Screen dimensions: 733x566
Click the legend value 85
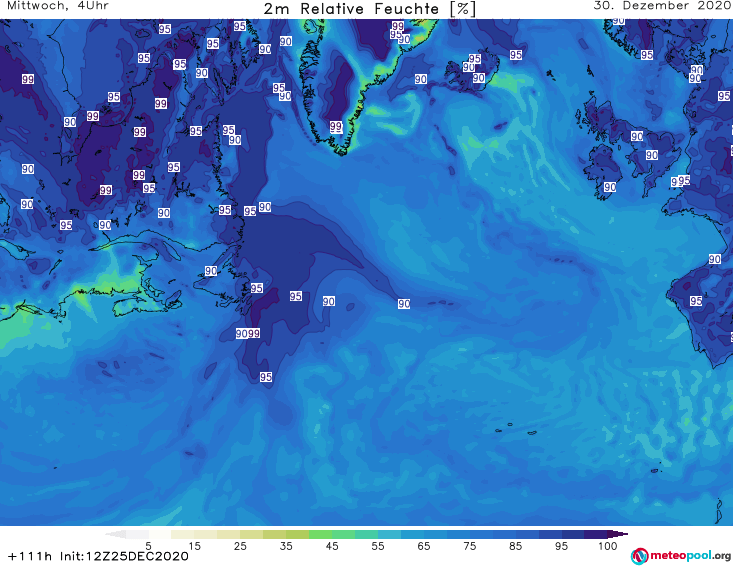point(515,546)
